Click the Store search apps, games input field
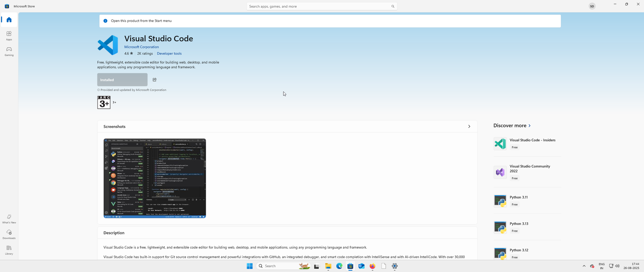This screenshot has height=272, width=644. click(322, 6)
